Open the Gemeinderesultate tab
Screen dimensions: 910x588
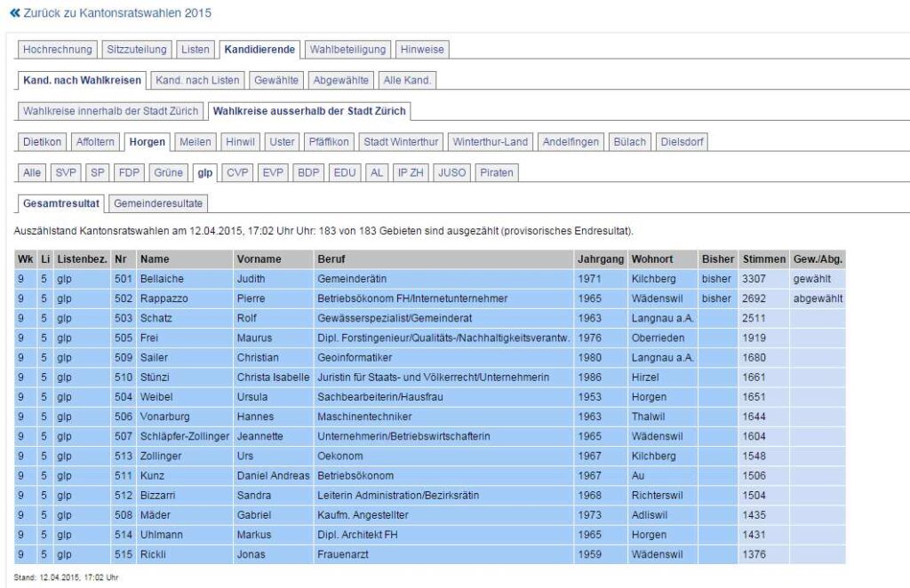pyautogui.click(x=157, y=203)
